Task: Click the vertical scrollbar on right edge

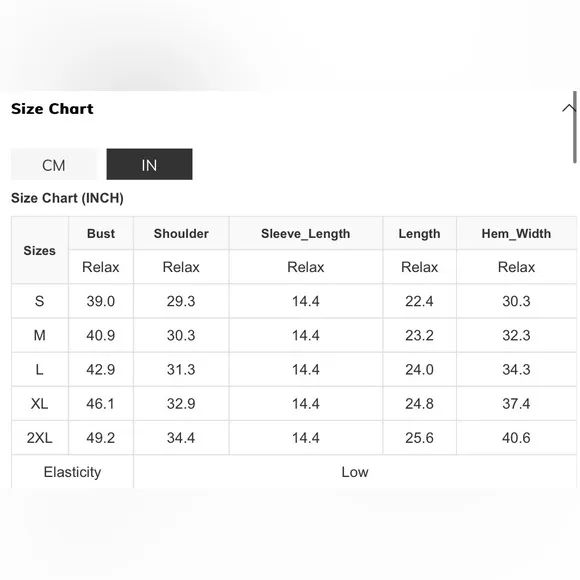Action: pyautogui.click(x=575, y=127)
